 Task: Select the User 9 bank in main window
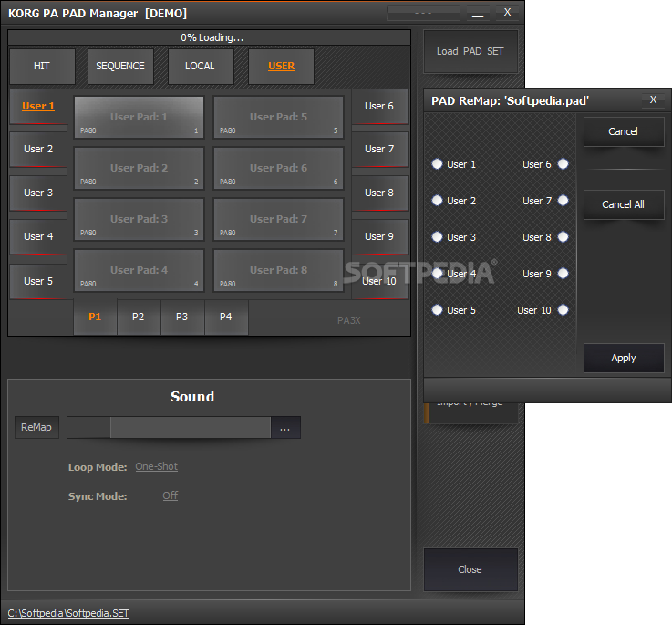click(x=379, y=237)
